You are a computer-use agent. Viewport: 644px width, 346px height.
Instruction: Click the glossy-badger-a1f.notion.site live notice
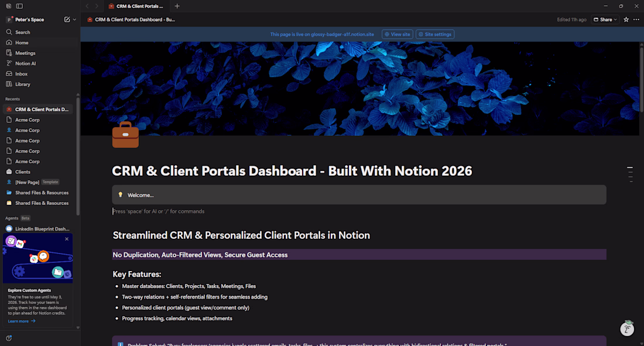click(x=322, y=34)
